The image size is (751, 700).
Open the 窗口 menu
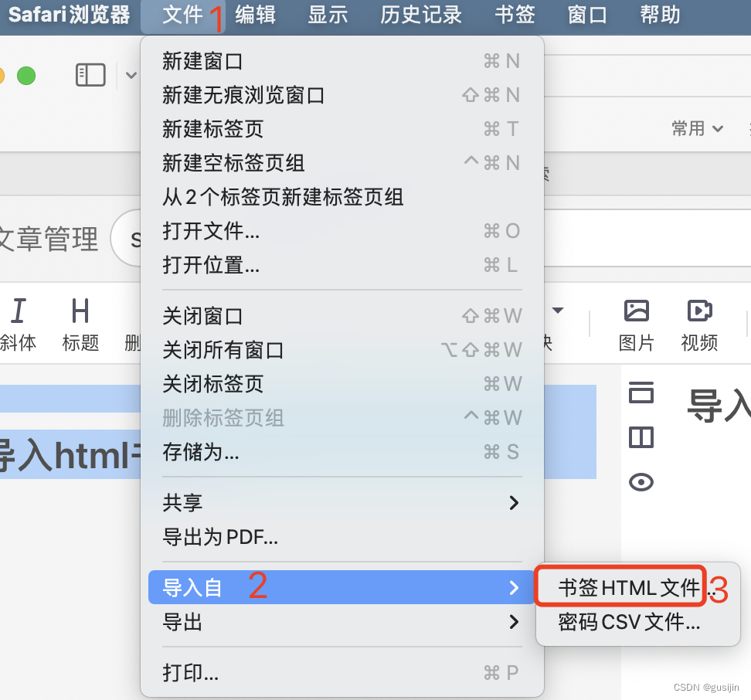587,15
